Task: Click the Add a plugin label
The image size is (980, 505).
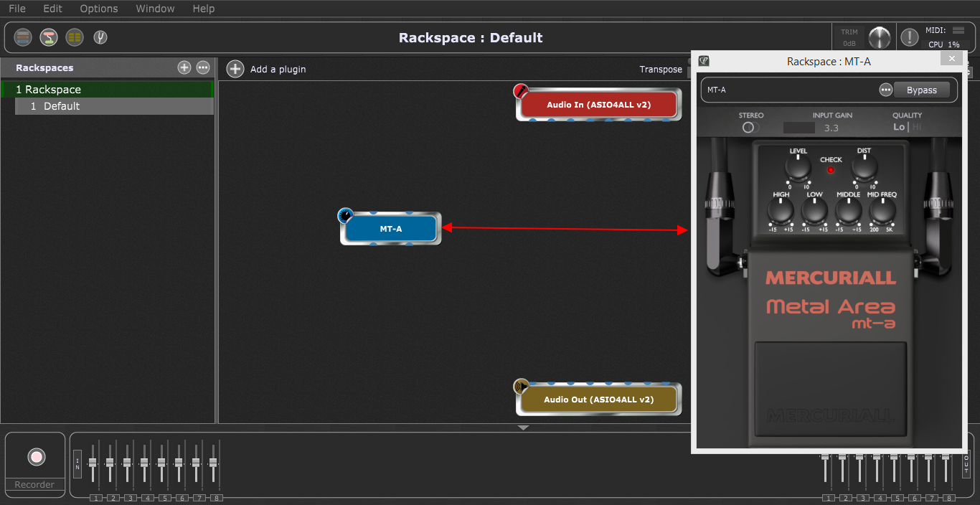Action: pyautogui.click(x=278, y=69)
